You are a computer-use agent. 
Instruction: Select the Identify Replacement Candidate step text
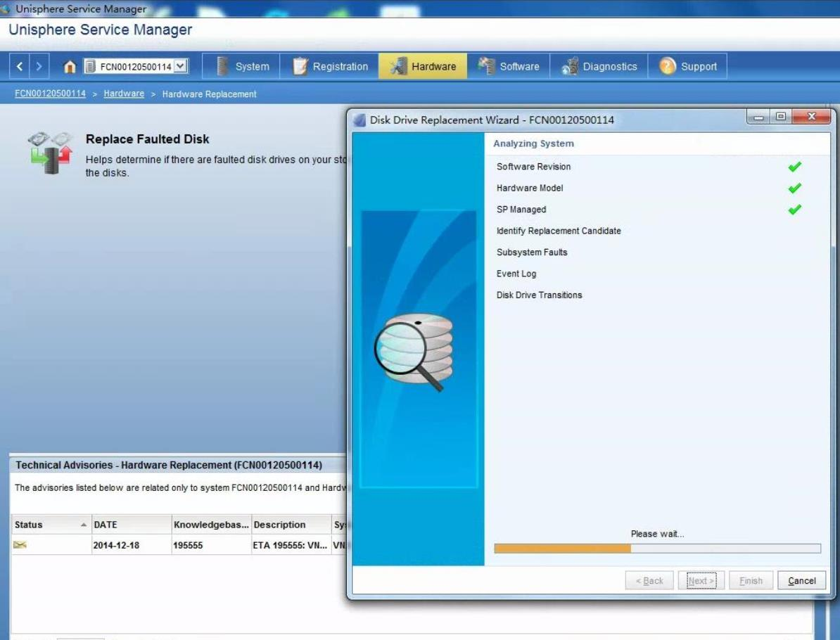pyautogui.click(x=559, y=231)
